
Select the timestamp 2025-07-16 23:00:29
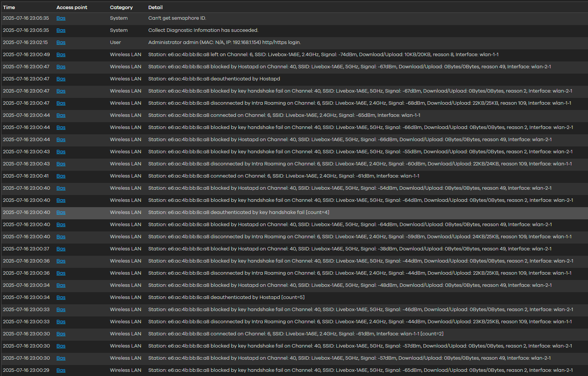[26, 370]
